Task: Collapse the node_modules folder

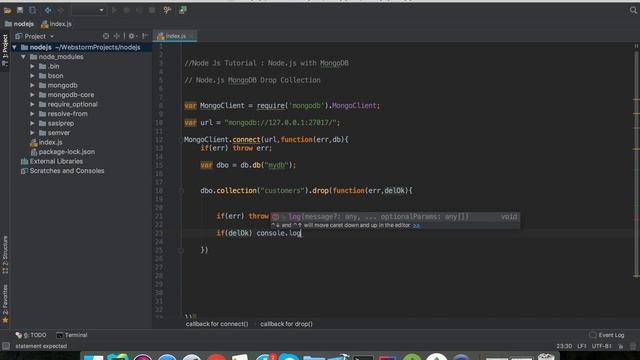Action: point(23,57)
